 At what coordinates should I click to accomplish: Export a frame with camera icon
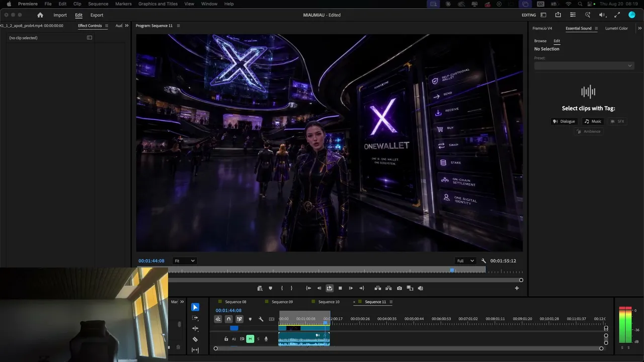coord(399,288)
